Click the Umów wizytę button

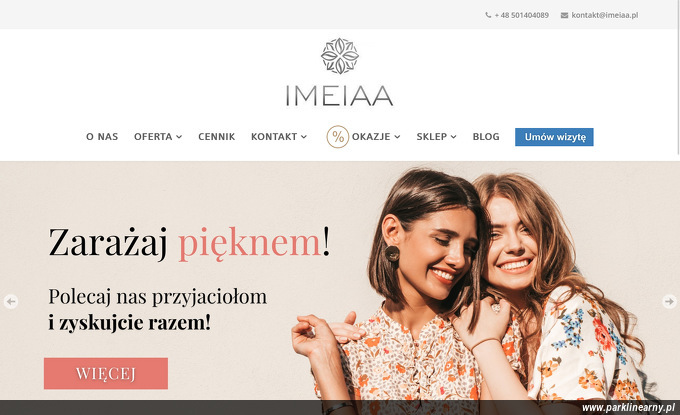point(554,137)
